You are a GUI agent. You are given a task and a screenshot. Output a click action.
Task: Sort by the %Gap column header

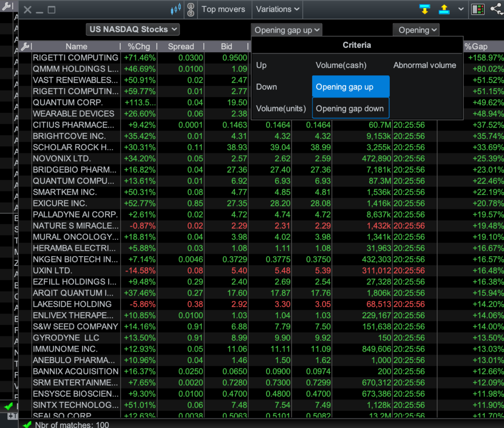(x=476, y=47)
